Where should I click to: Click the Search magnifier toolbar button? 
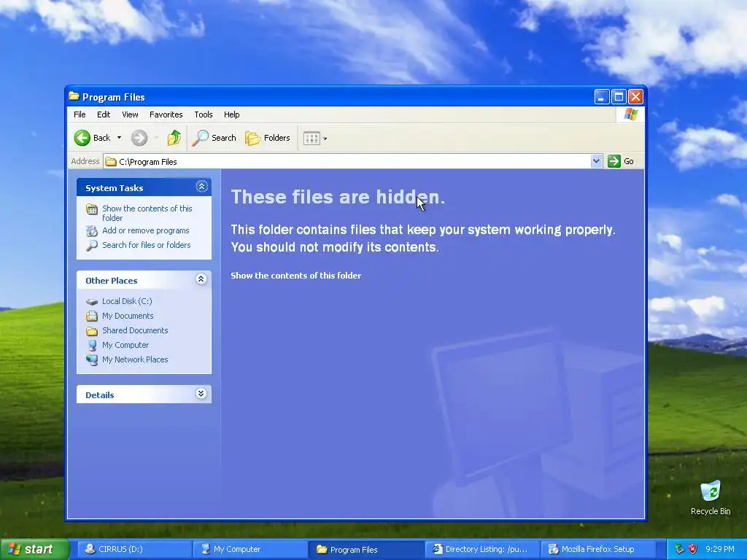[x=214, y=138]
